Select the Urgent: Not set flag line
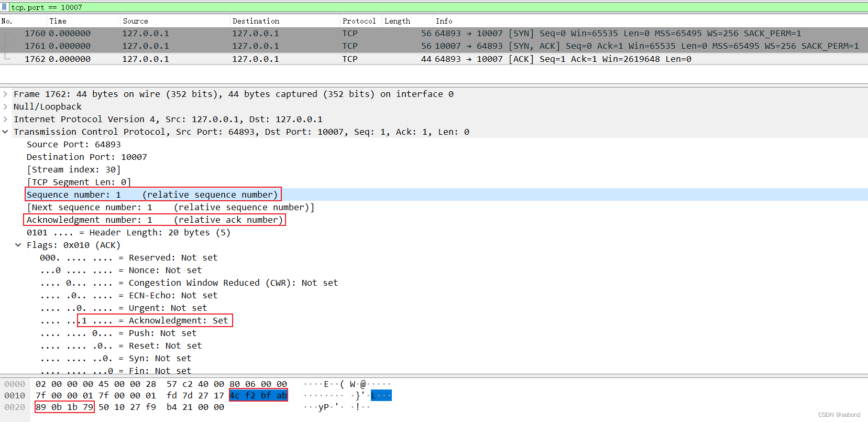Image resolution: width=868 pixels, height=422 pixels. pyautogui.click(x=123, y=308)
